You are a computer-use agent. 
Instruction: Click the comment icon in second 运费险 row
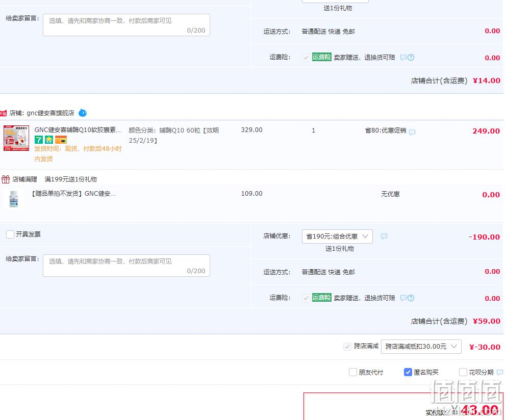click(x=403, y=298)
